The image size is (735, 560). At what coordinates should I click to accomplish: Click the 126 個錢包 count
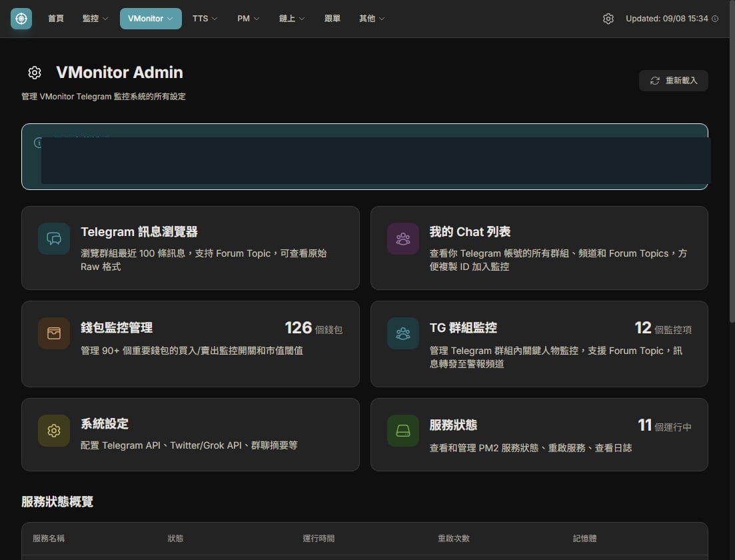314,328
